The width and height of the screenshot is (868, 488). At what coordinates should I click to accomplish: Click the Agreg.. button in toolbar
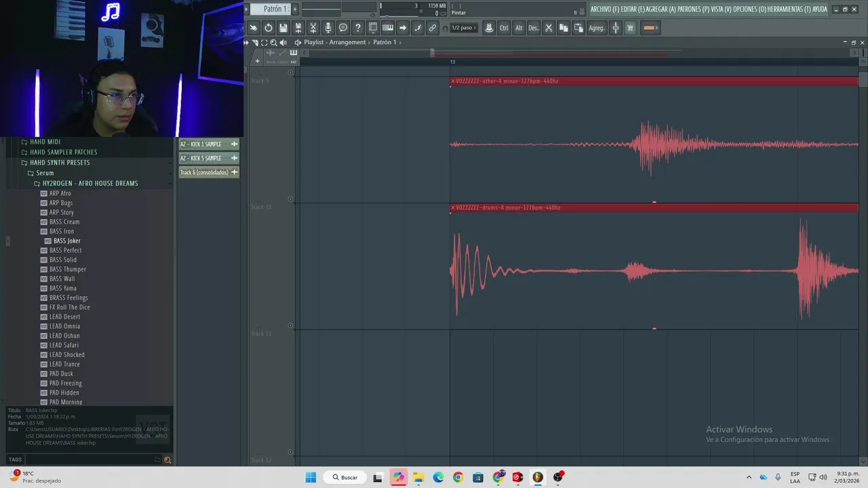click(x=597, y=28)
